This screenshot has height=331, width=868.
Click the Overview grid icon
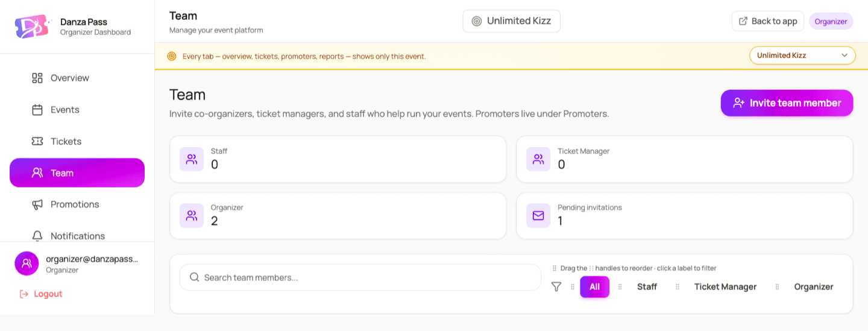[x=37, y=78]
